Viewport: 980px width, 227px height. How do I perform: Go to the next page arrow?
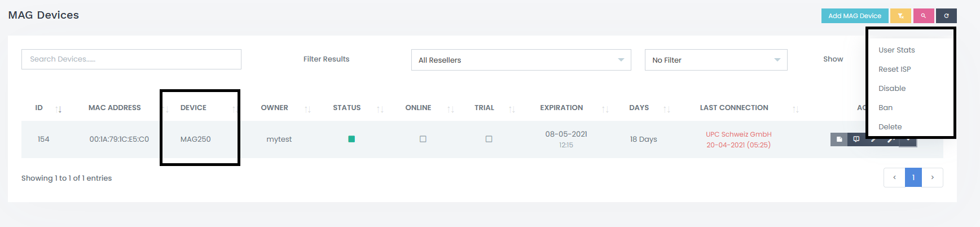tap(932, 177)
